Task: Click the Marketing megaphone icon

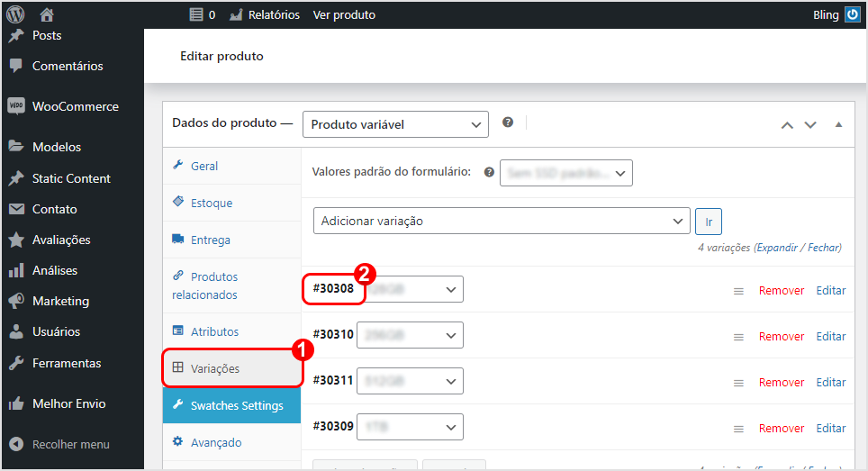Action: click(16, 301)
